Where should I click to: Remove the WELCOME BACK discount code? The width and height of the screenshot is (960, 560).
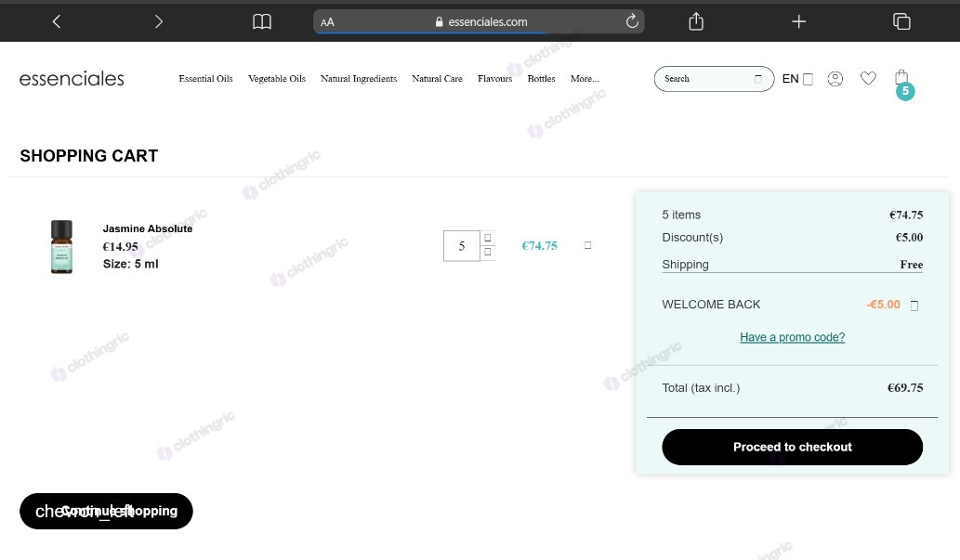click(x=914, y=306)
